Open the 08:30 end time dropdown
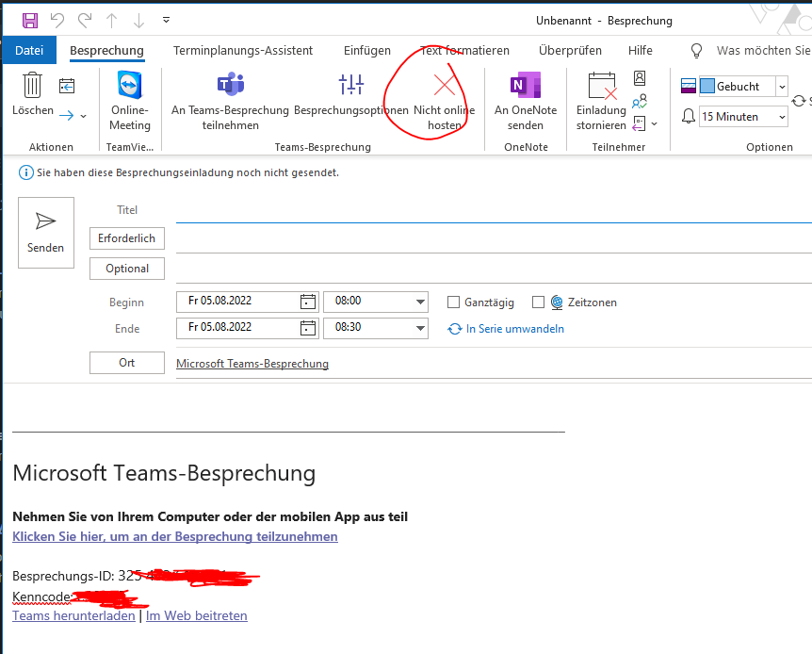812x654 pixels. tap(420, 328)
